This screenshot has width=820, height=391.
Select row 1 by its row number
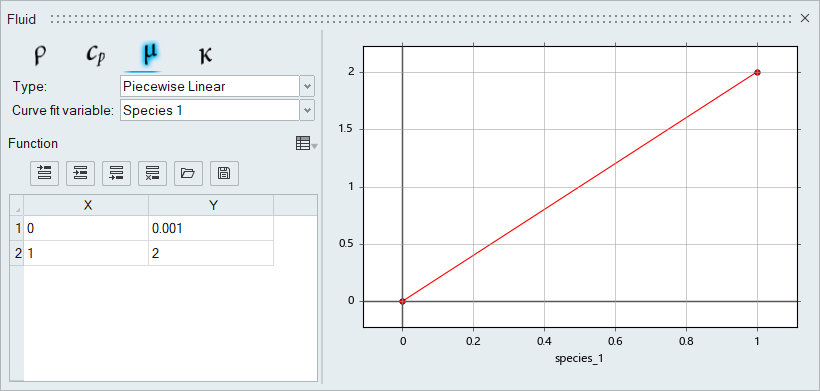pyautogui.click(x=17, y=228)
